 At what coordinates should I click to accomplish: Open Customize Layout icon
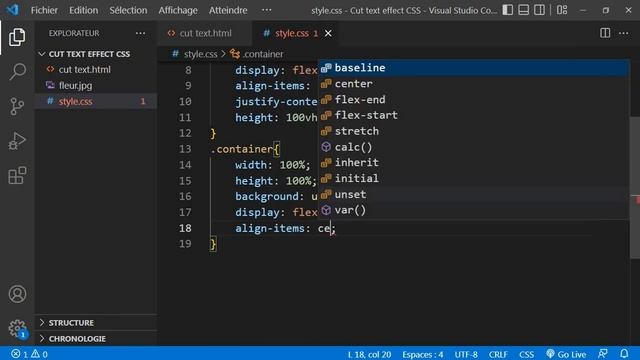[562, 10]
